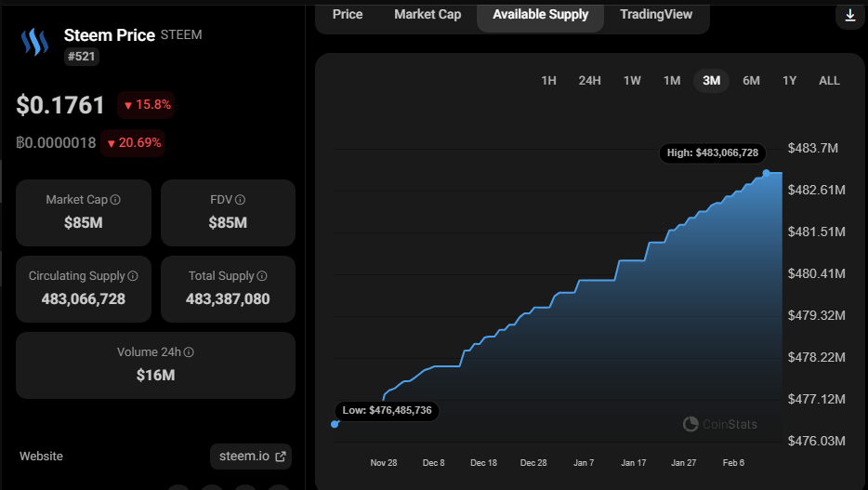Image resolution: width=868 pixels, height=490 pixels.
Task: Set chart range to 1Y
Action: [x=789, y=81]
